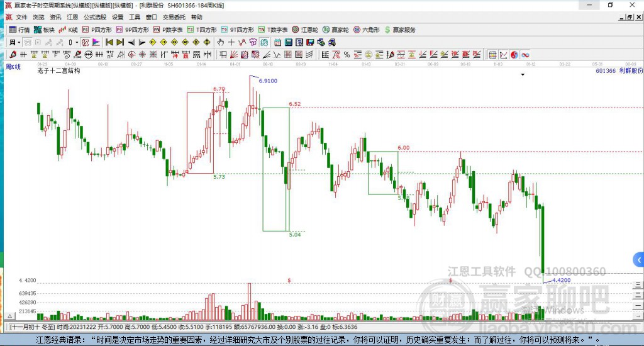The height and width of the screenshot is (346, 644).
Task: Click the zigzag wave line icon
Action: point(277,55)
